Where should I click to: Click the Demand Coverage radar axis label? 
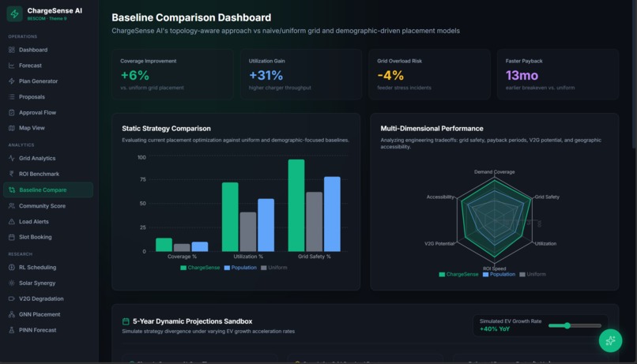[x=495, y=171]
